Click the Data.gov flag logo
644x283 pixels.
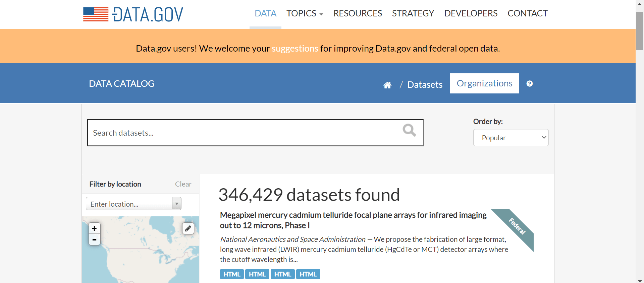tap(133, 14)
